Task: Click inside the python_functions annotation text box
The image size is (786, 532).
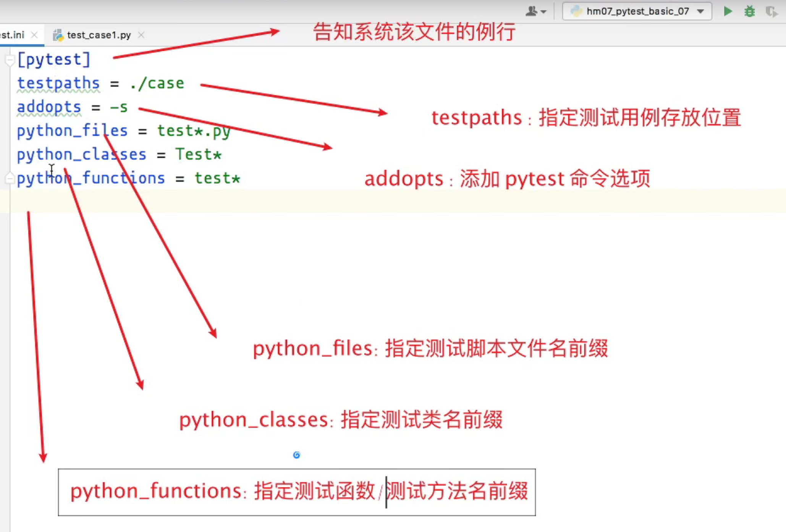Action: pyautogui.click(x=297, y=492)
